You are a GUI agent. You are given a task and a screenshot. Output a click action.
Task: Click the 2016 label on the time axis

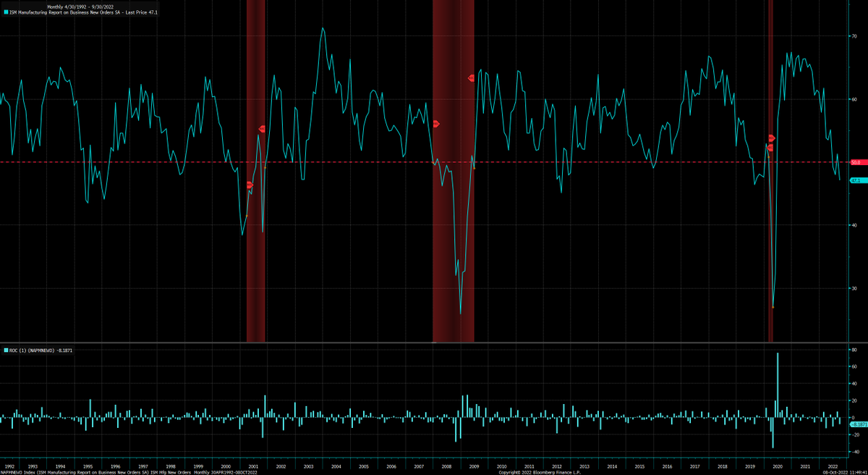667,466
